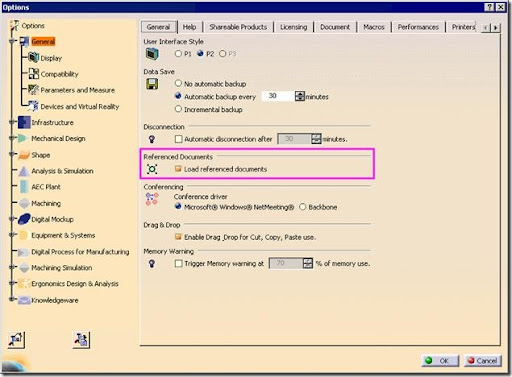Click the Mechanical Design category icon
This screenshot has width=512, height=377.
pos(23,138)
